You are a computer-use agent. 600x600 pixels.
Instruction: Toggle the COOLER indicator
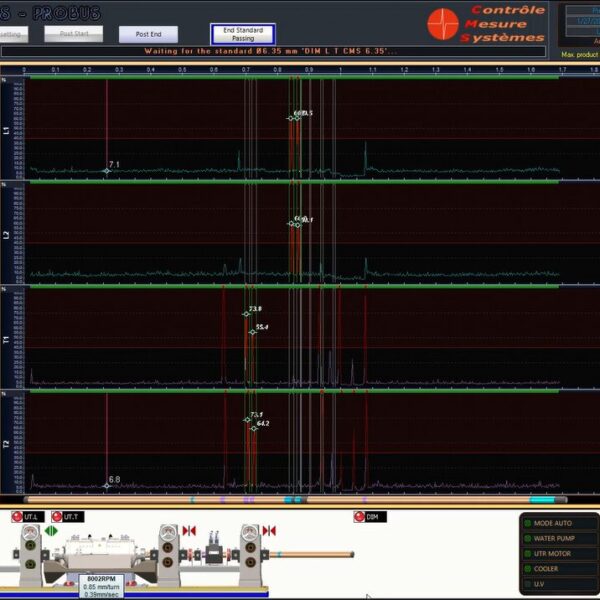click(528, 569)
